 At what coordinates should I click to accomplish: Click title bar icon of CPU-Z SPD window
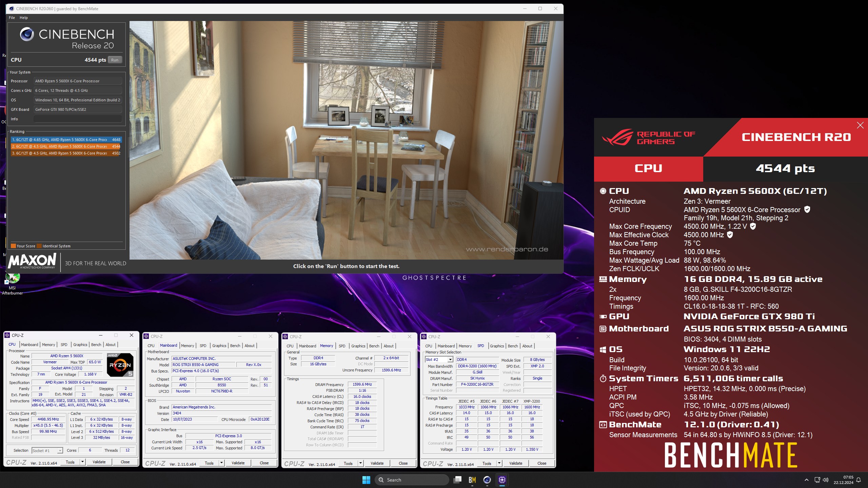(424, 337)
